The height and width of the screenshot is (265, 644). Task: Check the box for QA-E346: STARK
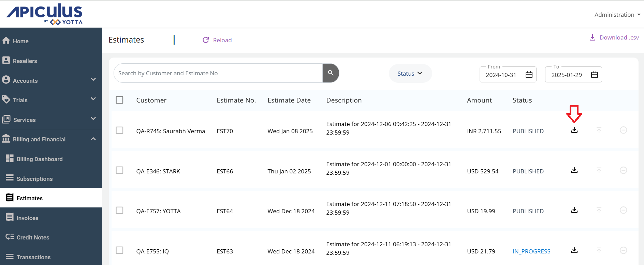coord(119,170)
